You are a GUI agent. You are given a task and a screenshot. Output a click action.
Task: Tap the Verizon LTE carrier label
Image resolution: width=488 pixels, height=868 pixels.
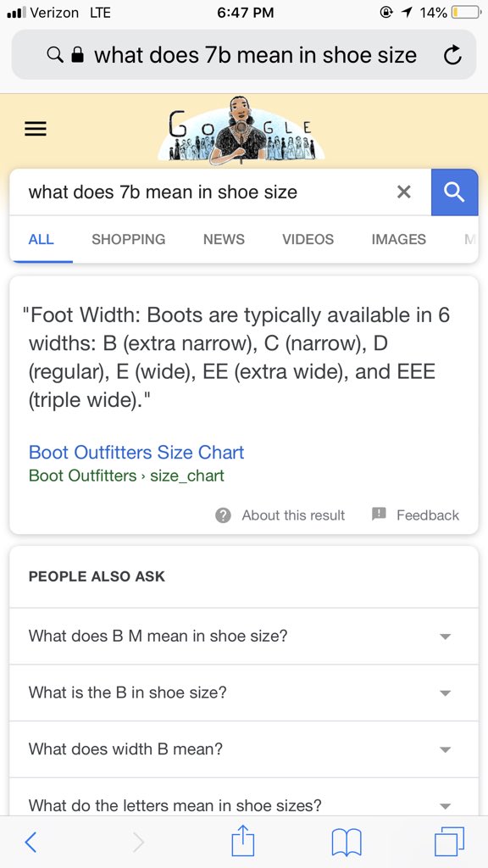pyautogui.click(x=70, y=12)
